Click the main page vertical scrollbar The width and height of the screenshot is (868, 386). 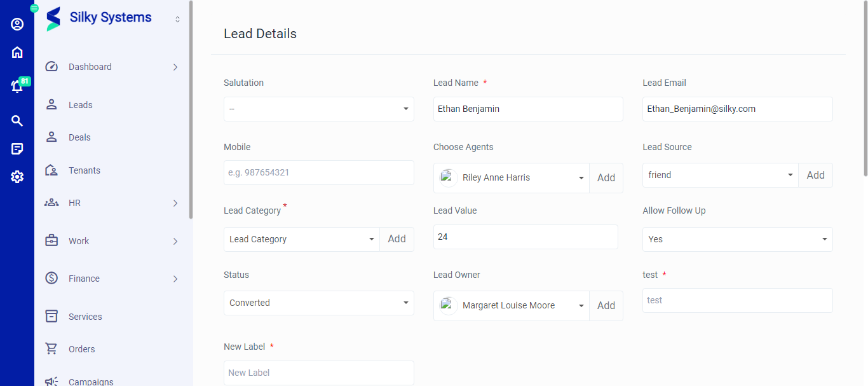click(x=864, y=89)
